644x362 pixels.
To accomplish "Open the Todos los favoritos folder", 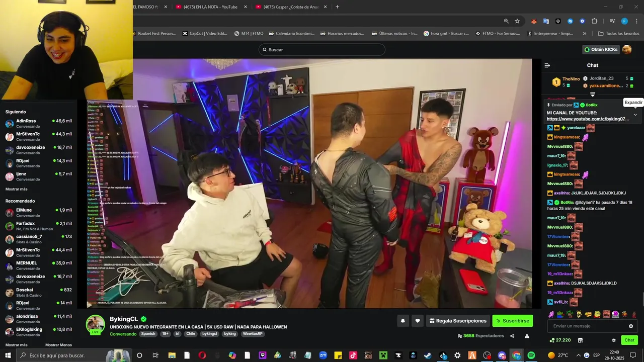I will coord(618,34).
